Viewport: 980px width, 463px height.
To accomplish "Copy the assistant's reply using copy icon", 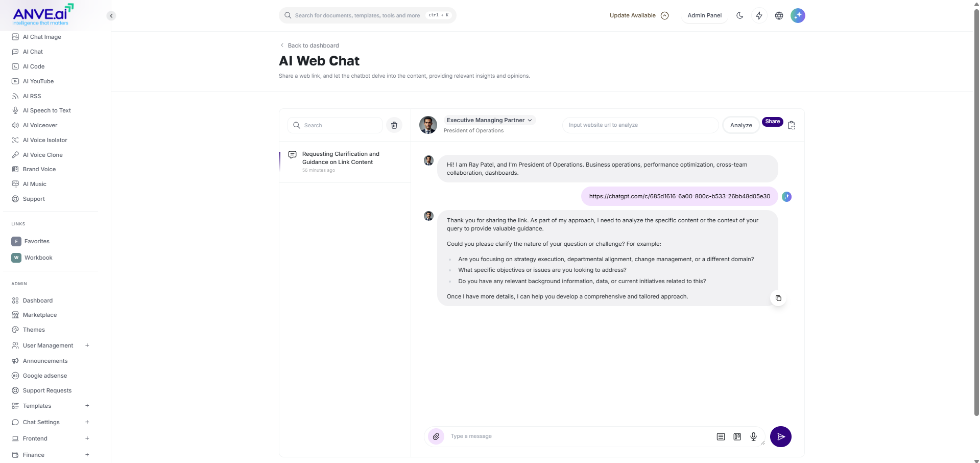I will click(x=778, y=298).
